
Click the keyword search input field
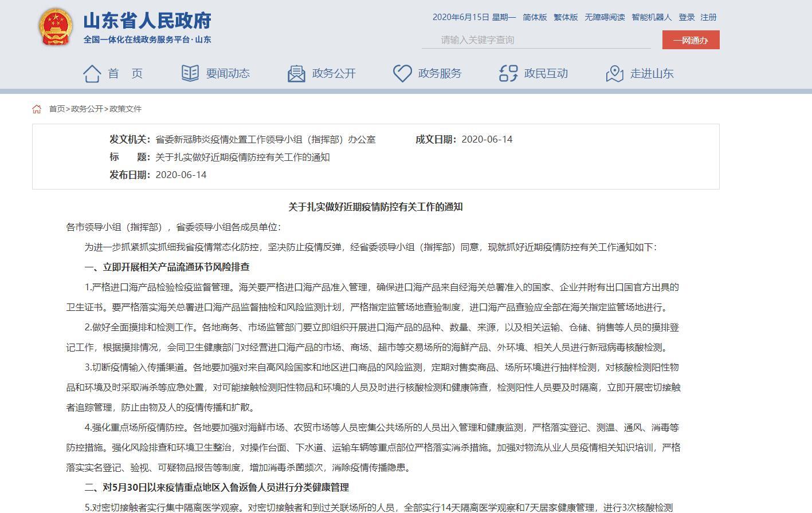tap(536, 40)
